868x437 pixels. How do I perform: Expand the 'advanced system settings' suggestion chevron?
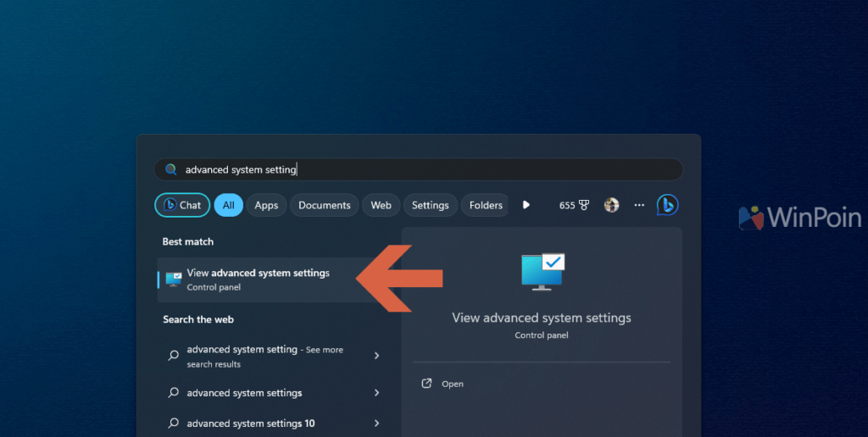[x=376, y=393]
